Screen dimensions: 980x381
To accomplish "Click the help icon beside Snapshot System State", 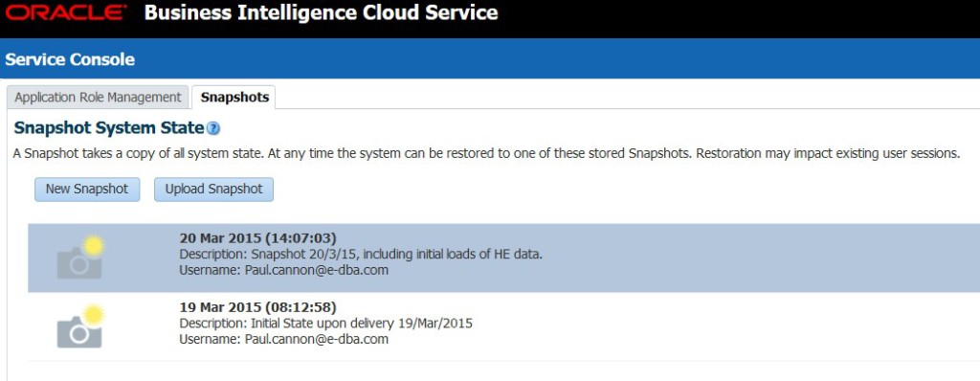I will click(213, 129).
